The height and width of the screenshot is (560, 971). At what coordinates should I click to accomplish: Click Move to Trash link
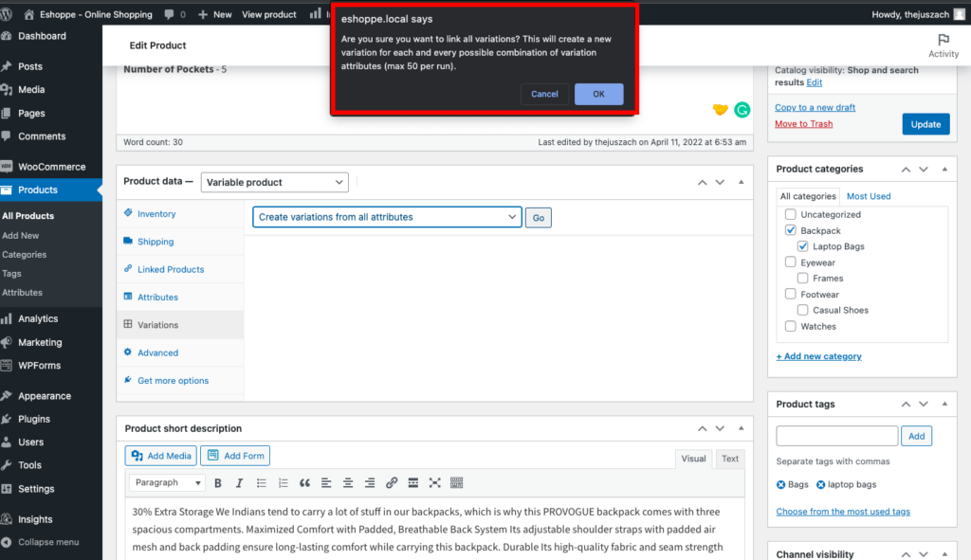pos(803,124)
